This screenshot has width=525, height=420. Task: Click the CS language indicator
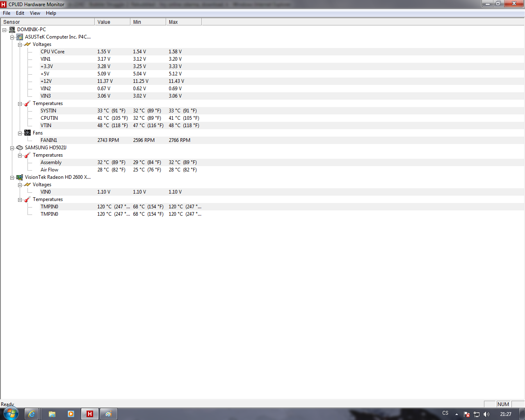(x=445, y=413)
